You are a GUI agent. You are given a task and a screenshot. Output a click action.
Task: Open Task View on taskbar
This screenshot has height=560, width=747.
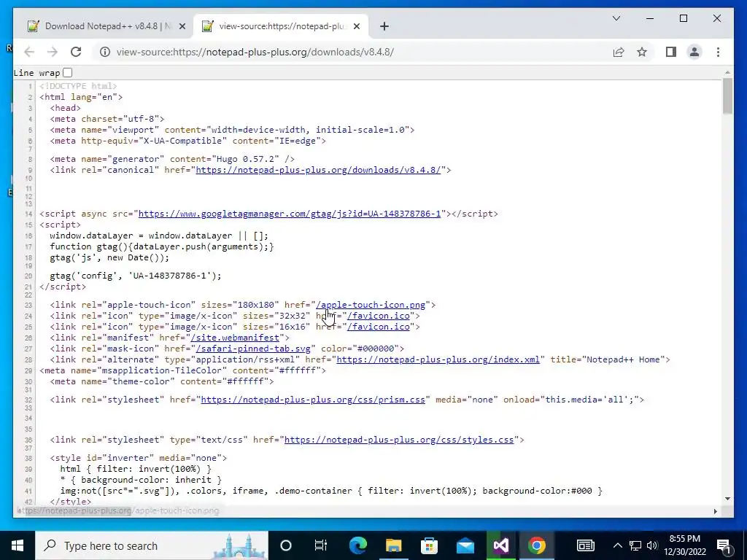321,545
